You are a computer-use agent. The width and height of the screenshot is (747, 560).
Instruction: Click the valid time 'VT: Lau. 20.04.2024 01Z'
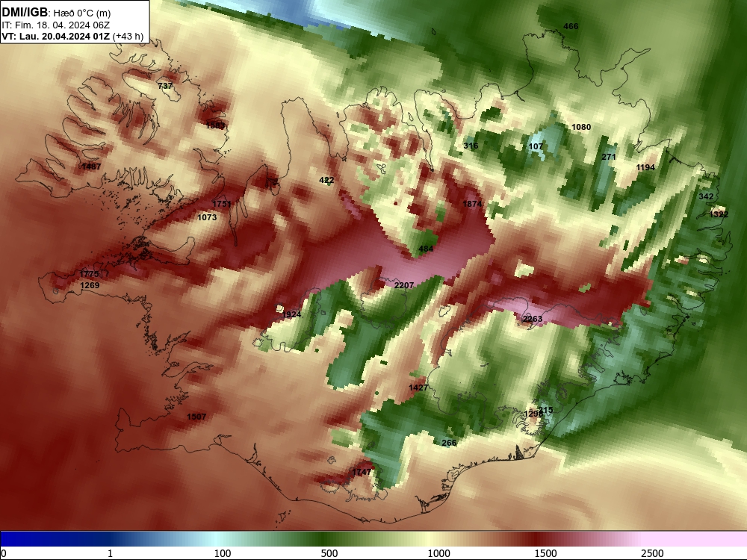tap(56, 37)
